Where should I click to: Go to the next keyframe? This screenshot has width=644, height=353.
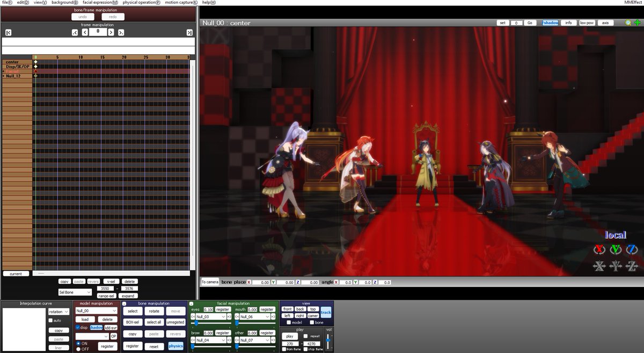click(x=121, y=33)
